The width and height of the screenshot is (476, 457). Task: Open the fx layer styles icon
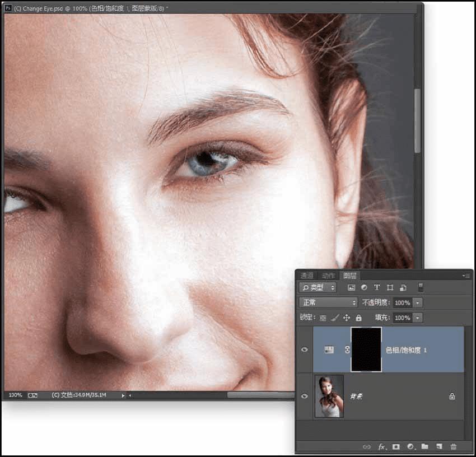pyautogui.click(x=382, y=446)
